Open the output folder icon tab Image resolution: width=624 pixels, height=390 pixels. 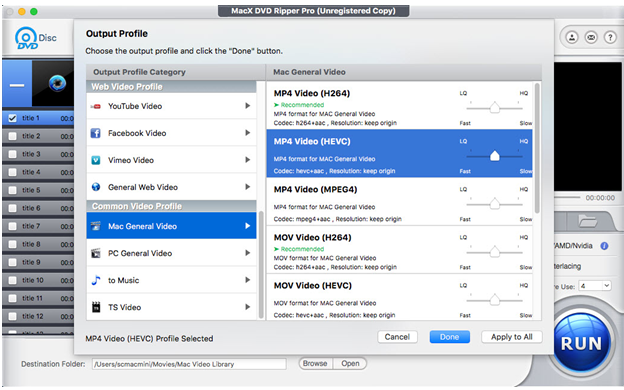click(587, 220)
